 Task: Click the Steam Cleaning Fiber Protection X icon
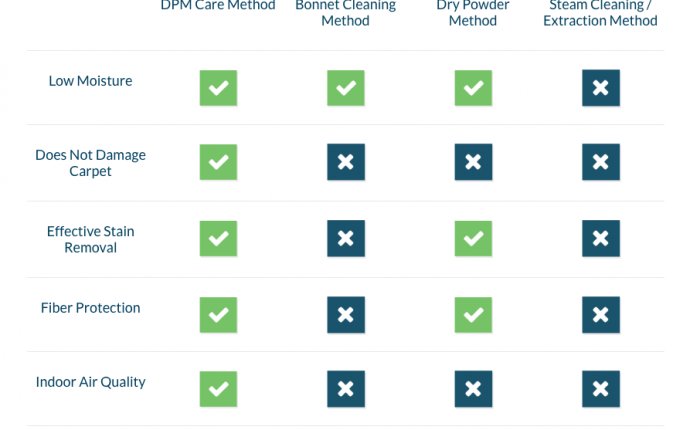[601, 315]
